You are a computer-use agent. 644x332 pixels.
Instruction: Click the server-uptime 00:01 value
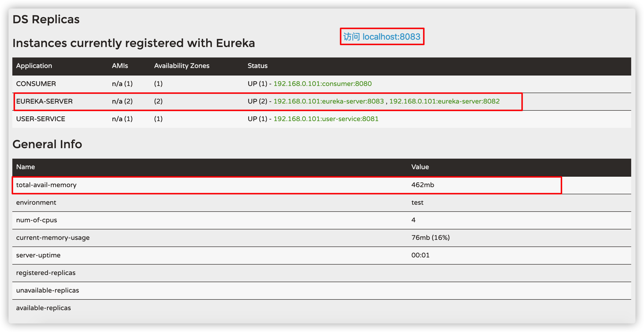pos(420,255)
